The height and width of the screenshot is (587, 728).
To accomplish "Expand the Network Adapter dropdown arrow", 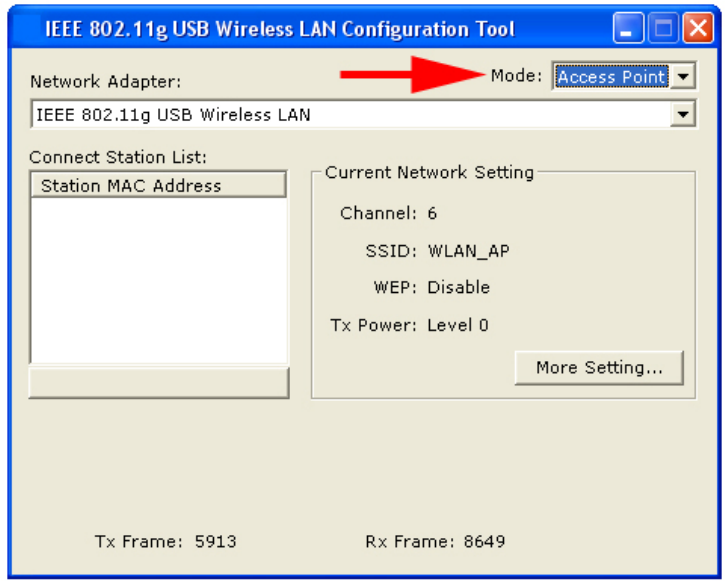I will [x=682, y=114].
